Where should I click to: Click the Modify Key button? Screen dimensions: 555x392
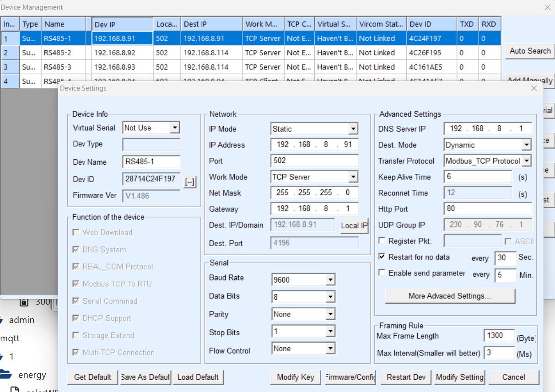point(296,377)
